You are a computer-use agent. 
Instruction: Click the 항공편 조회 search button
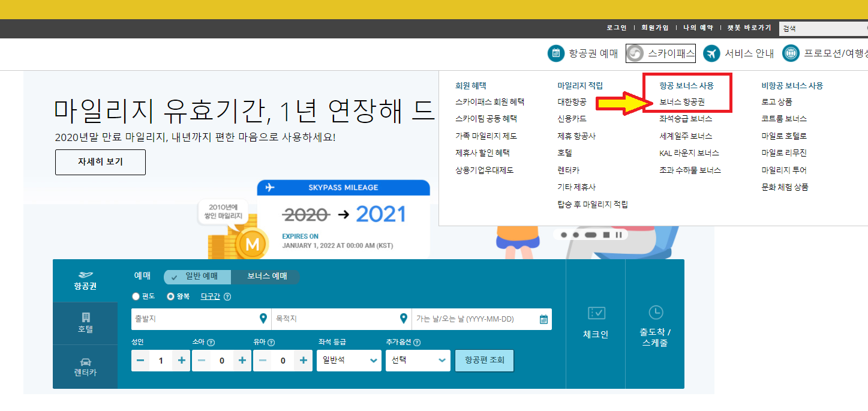pos(485,361)
